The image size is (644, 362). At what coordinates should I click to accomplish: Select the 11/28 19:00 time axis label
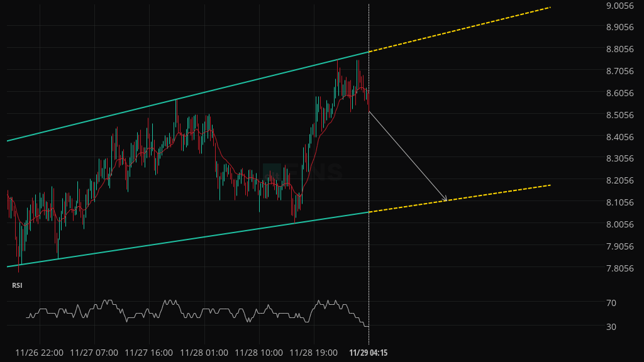click(x=313, y=353)
